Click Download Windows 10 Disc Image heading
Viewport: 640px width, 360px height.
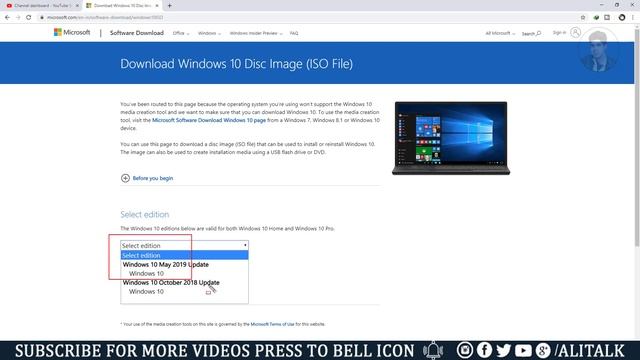[236, 64]
